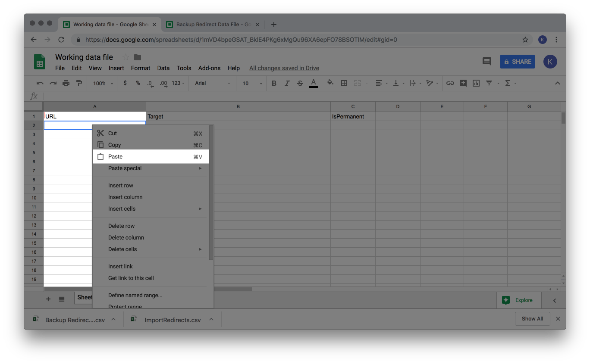
Task: Select Delete column in context menu
Action: point(151,238)
